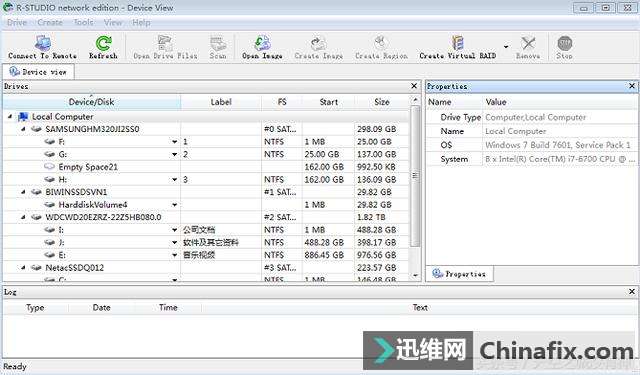Click the drives list vertical scrollbar thumb
The height and width of the screenshot is (375, 640).
tap(415, 176)
